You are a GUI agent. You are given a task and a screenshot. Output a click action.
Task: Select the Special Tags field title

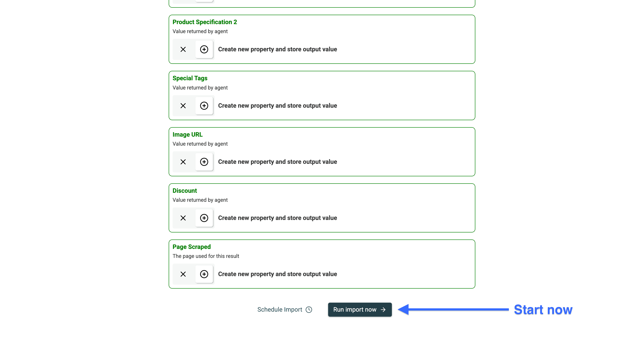click(x=190, y=78)
